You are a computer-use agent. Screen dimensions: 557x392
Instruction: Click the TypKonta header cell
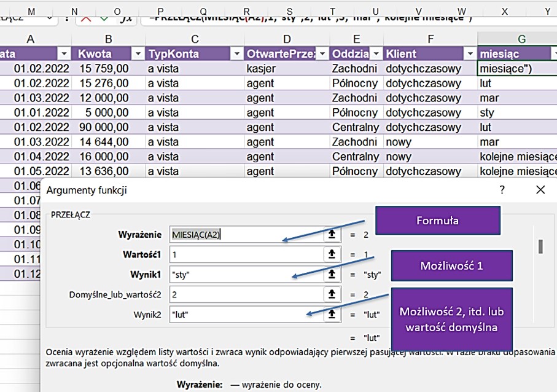(195, 54)
